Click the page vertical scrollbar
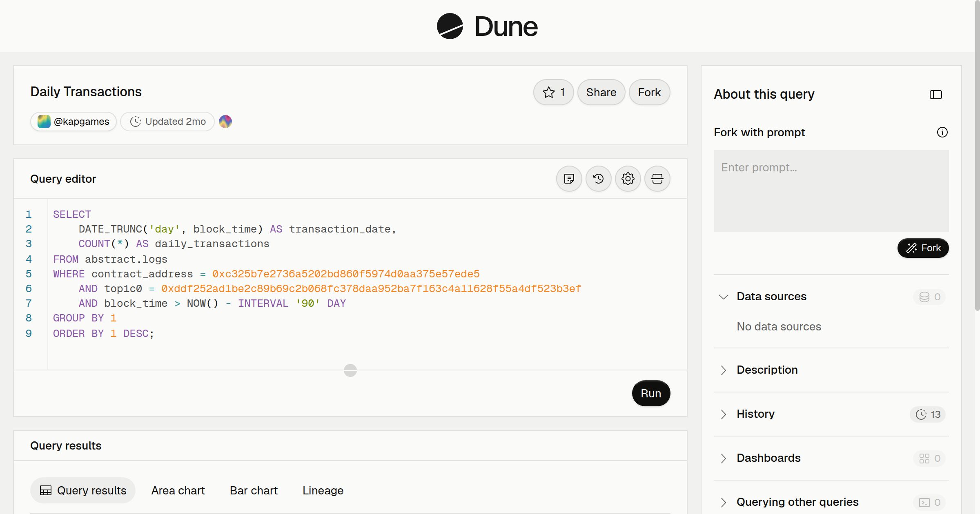The width and height of the screenshot is (980, 514). [x=977, y=155]
